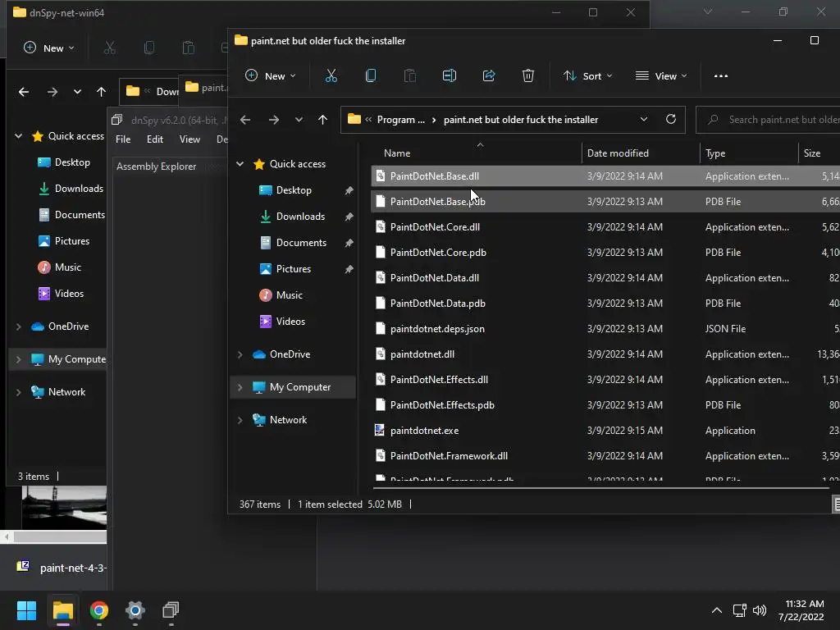The height and width of the screenshot is (630, 840).
Task: Go up in dnSpy-net-win64 folder window
Action: point(101,92)
